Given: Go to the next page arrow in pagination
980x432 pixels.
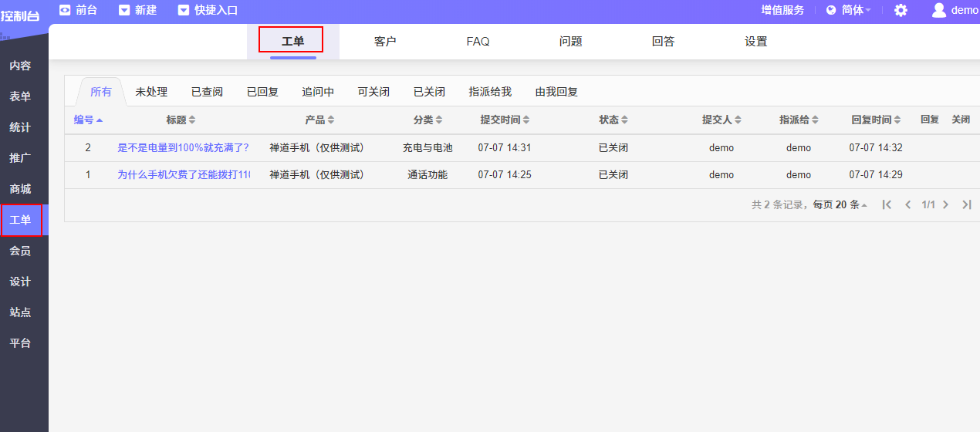Looking at the screenshot, I should pos(946,205).
